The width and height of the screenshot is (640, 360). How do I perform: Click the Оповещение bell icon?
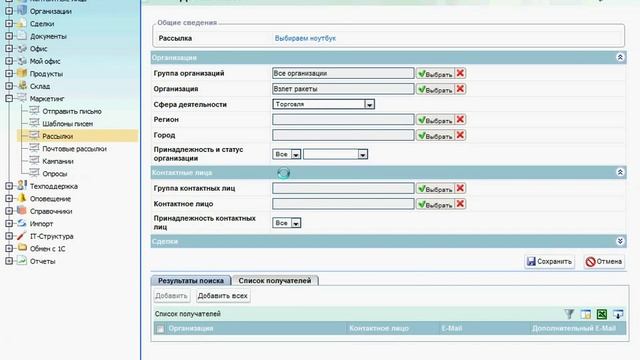(22, 198)
